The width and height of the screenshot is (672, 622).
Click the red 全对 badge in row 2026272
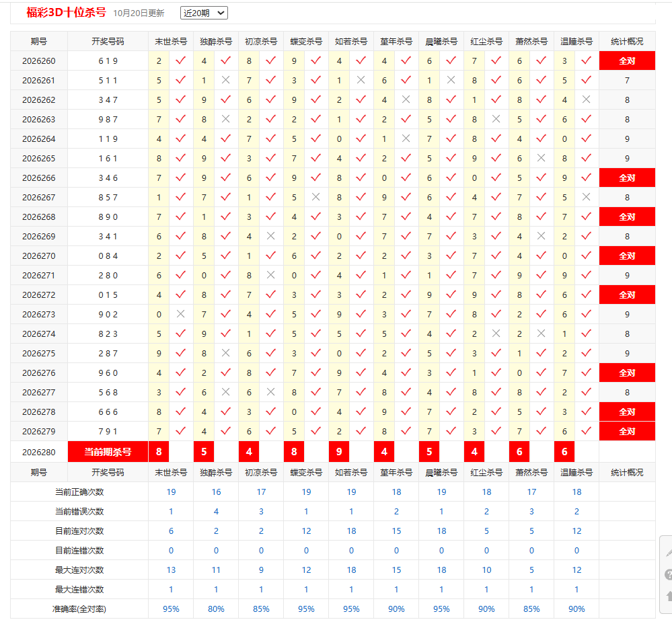pos(627,295)
